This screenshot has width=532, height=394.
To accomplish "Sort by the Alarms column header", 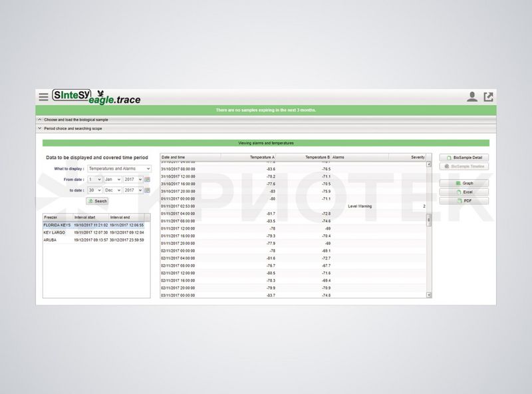I will tap(360, 157).
